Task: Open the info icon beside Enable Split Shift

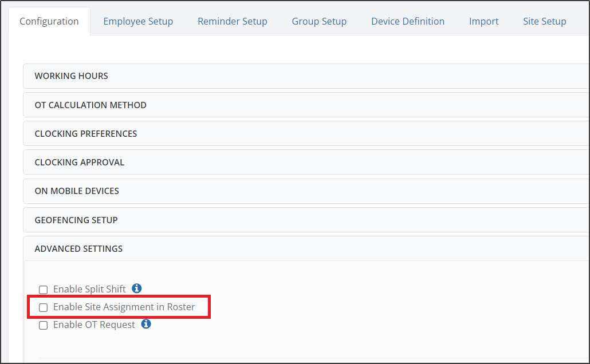Action: coord(136,288)
